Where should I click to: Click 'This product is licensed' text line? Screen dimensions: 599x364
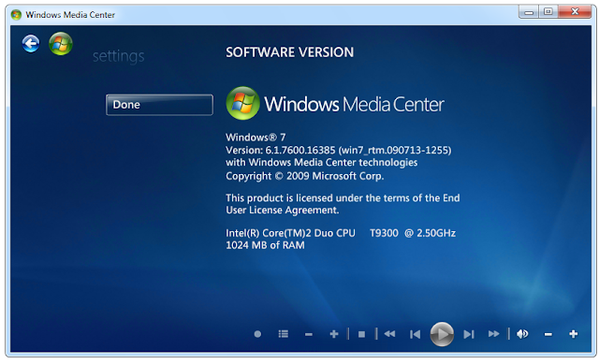pos(343,197)
